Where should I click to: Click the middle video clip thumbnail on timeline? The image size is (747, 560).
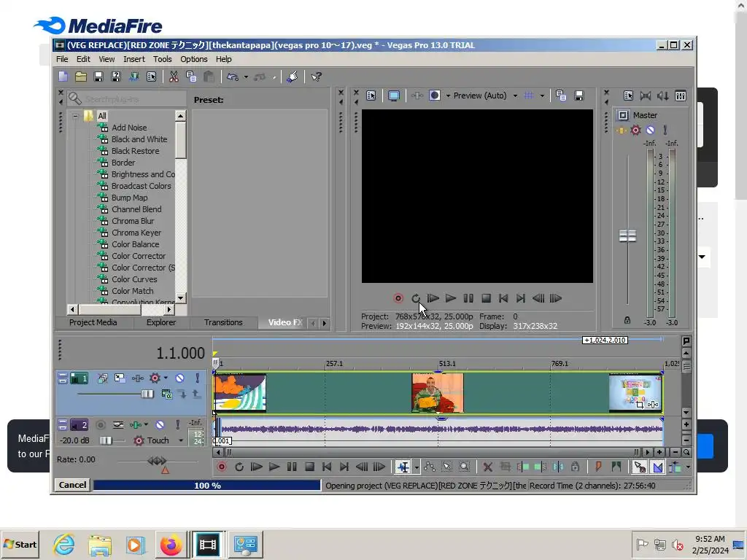[438, 393]
